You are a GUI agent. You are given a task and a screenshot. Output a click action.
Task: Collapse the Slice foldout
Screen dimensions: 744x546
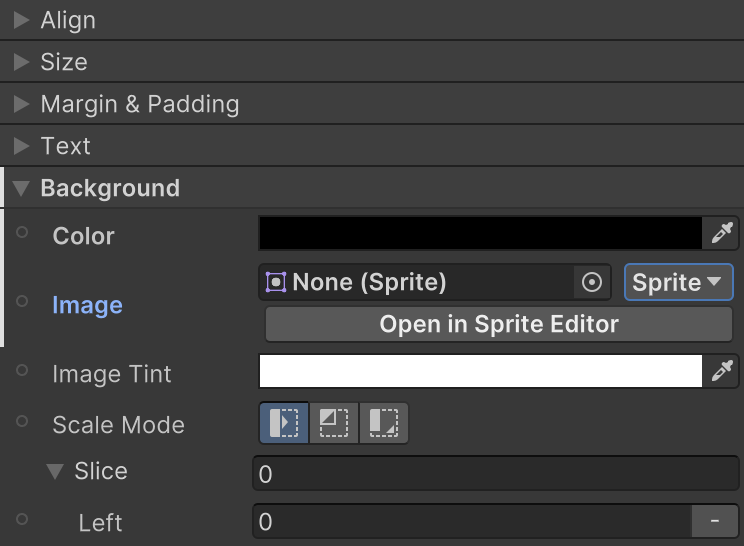pyautogui.click(x=55, y=471)
